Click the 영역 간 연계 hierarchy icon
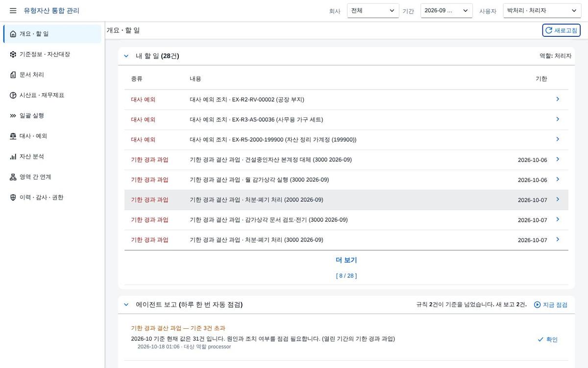 (x=13, y=177)
